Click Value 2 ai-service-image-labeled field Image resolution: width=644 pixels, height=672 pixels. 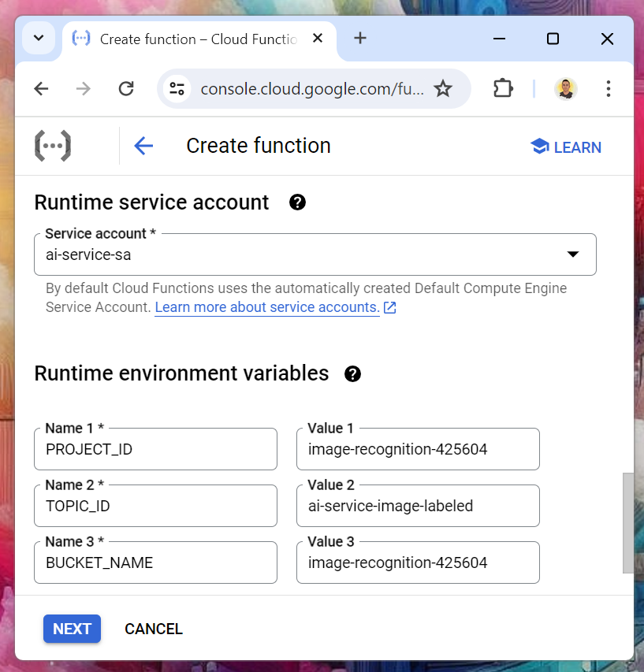418,507
